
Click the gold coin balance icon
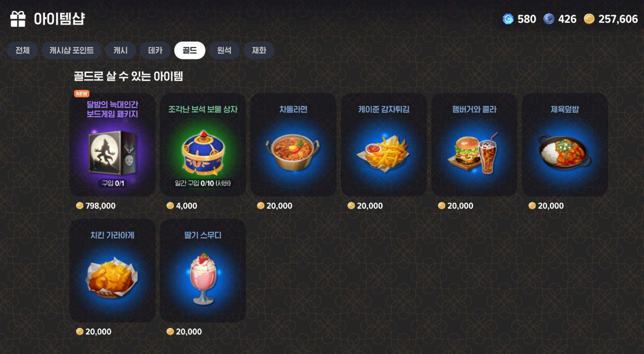[x=589, y=19]
